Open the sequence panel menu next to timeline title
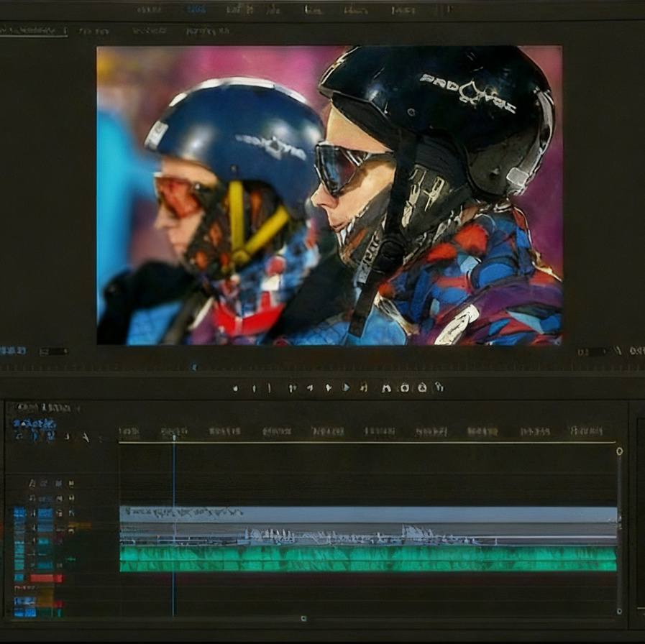Screen dimensions: 645x644 [x=77, y=408]
